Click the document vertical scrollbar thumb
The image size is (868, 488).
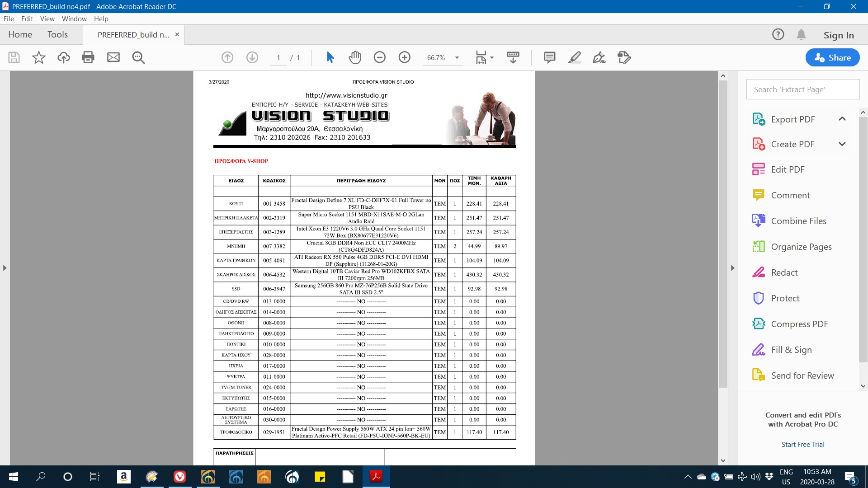723,234
